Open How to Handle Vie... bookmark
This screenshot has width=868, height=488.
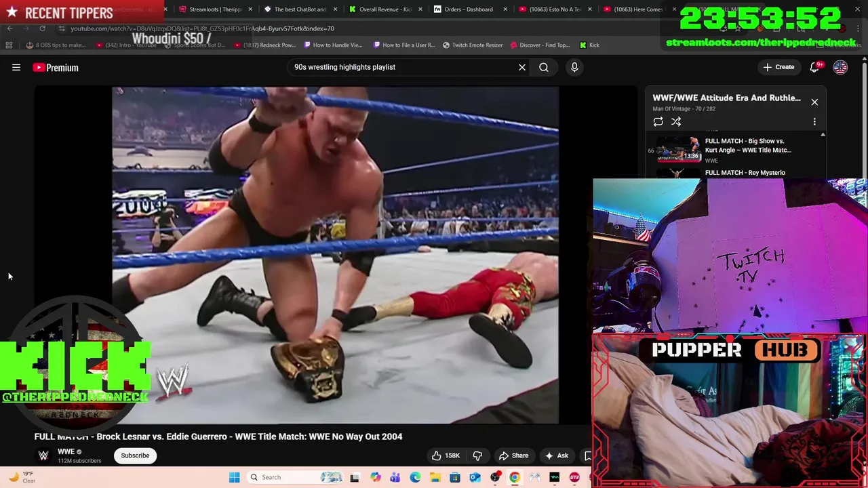coord(333,45)
